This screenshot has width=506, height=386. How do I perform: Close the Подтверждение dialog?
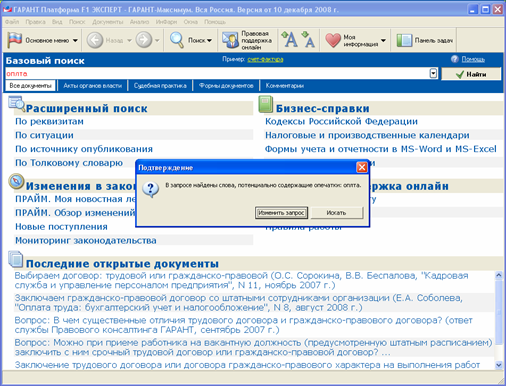[362, 167]
